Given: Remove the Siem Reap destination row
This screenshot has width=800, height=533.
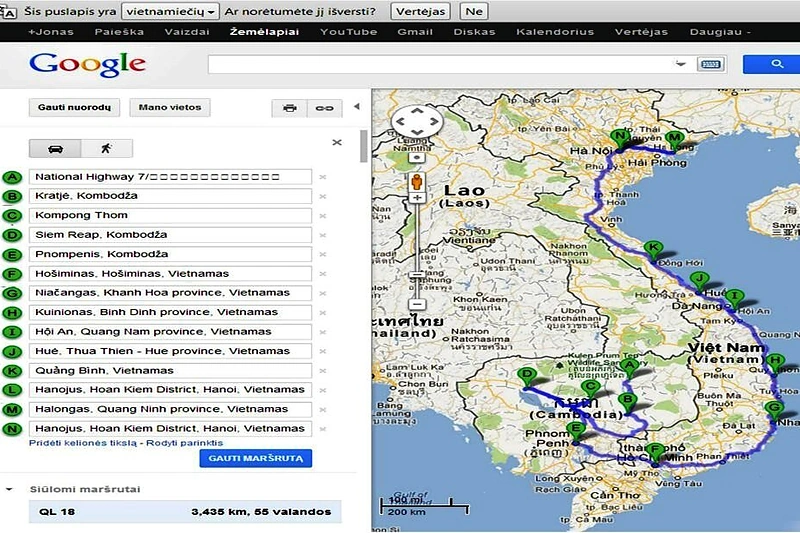Looking at the screenshot, I should tap(322, 235).
